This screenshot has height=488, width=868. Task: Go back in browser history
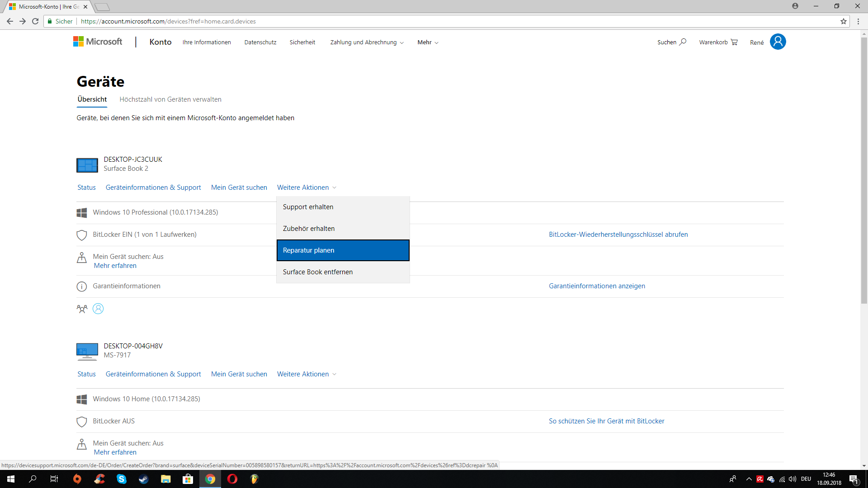[x=10, y=21]
